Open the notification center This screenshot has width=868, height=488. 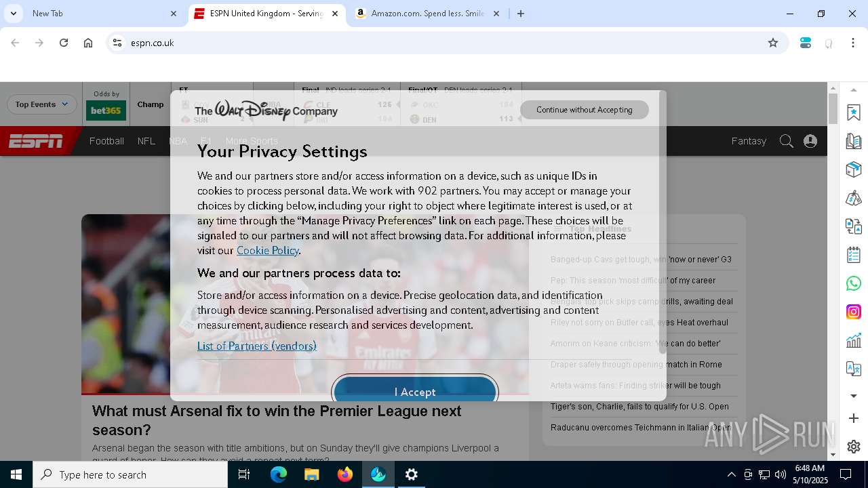(846, 474)
